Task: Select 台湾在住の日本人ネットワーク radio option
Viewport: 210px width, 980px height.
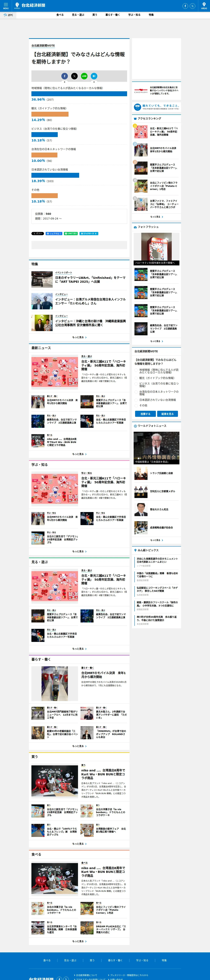Action: pyautogui.click(x=136, y=392)
